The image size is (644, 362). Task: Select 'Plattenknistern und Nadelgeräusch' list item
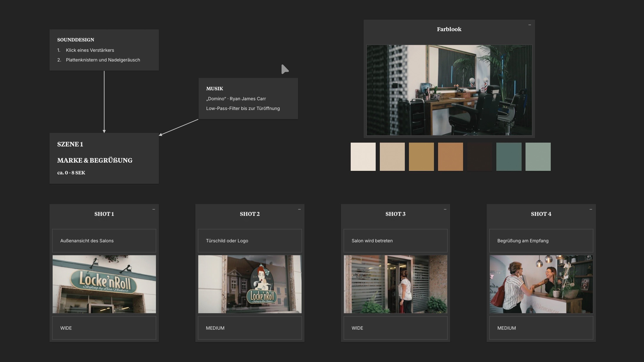click(103, 60)
